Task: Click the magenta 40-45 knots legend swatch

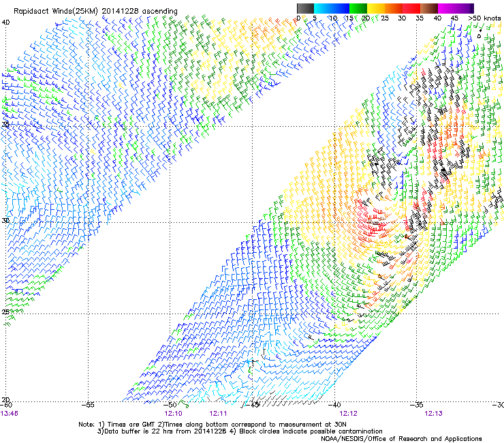Action: click(x=447, y=8)
